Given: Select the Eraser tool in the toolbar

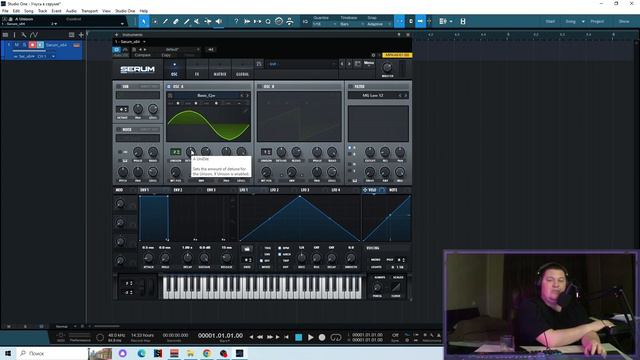Looking at the screenshot, I should [x=176, y=21].
